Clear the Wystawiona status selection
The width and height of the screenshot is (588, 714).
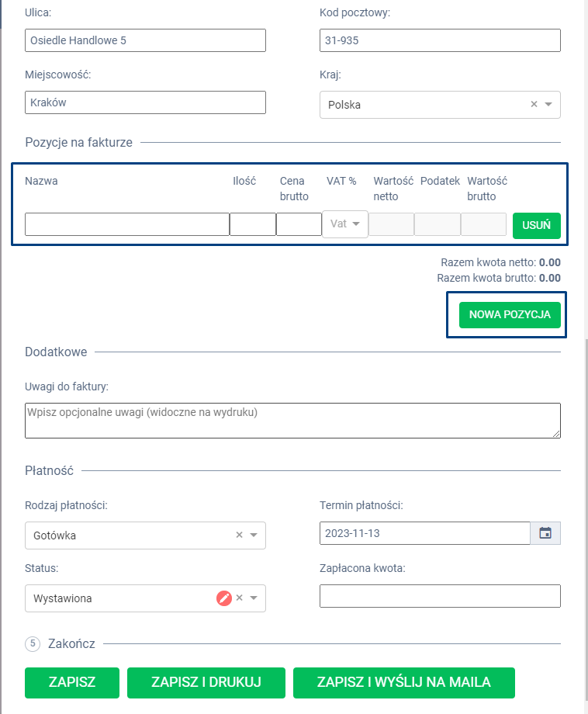point(240,598)
